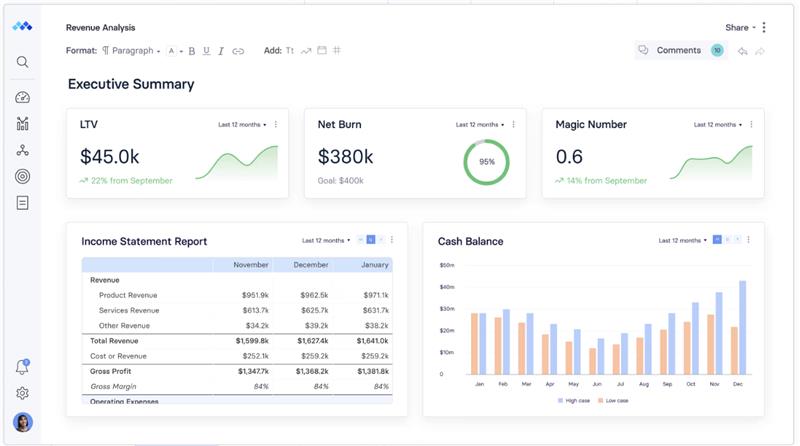The image size is (800, 446).
Task: Add a trend chart from the Add toolbar
Action: (x=306, y=51)
